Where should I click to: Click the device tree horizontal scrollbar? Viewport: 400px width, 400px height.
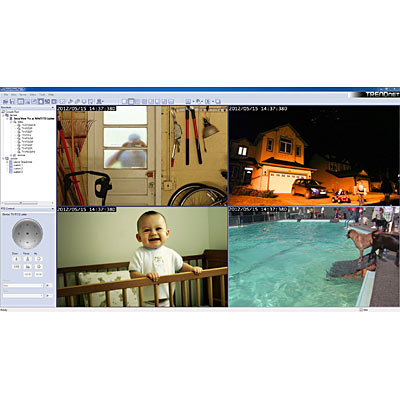[27, 203]
